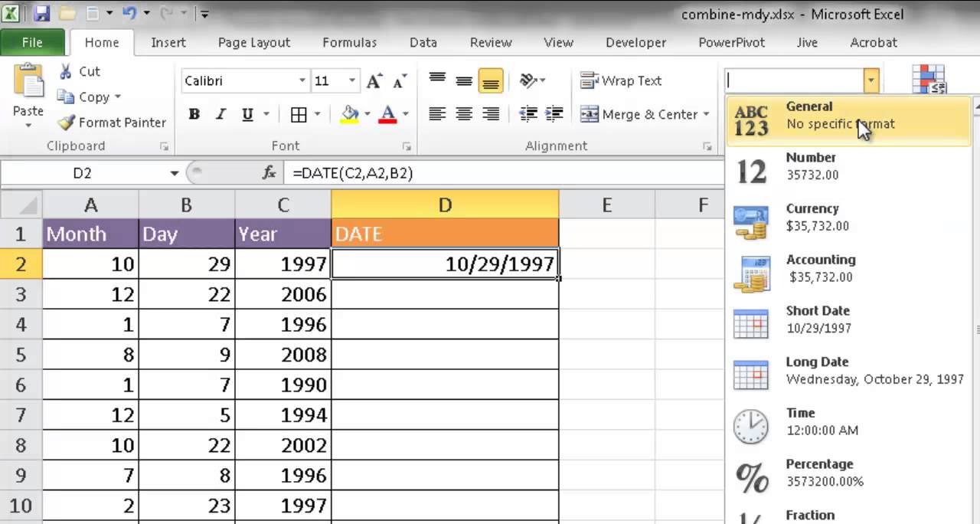Click the Name Box showing D2
The width and height of the screenshot is (980, 524).
[x=83, y=173]
